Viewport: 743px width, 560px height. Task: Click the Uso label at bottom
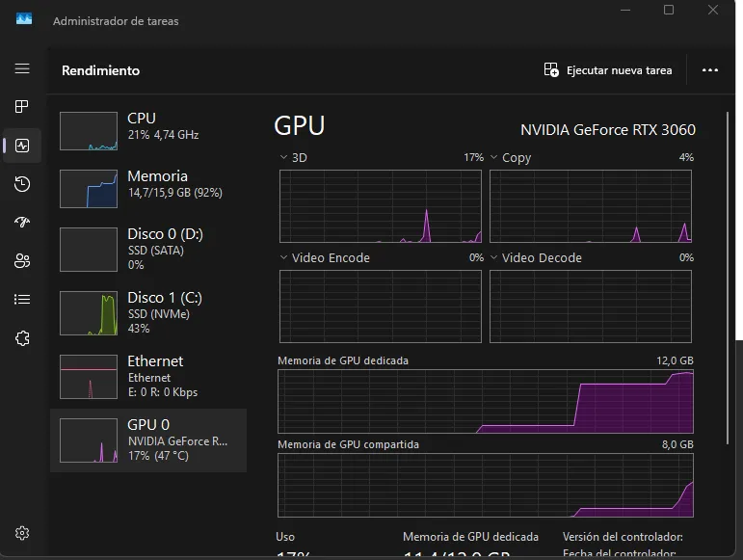point(285,537)
